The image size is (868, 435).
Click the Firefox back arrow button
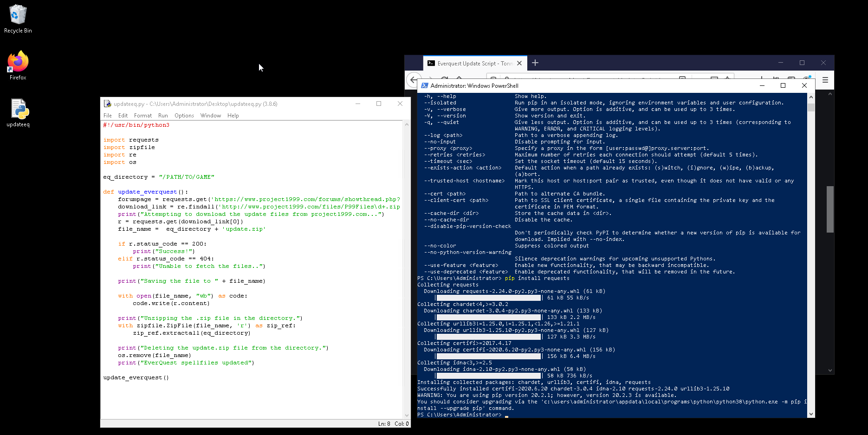tap(413, 80)
